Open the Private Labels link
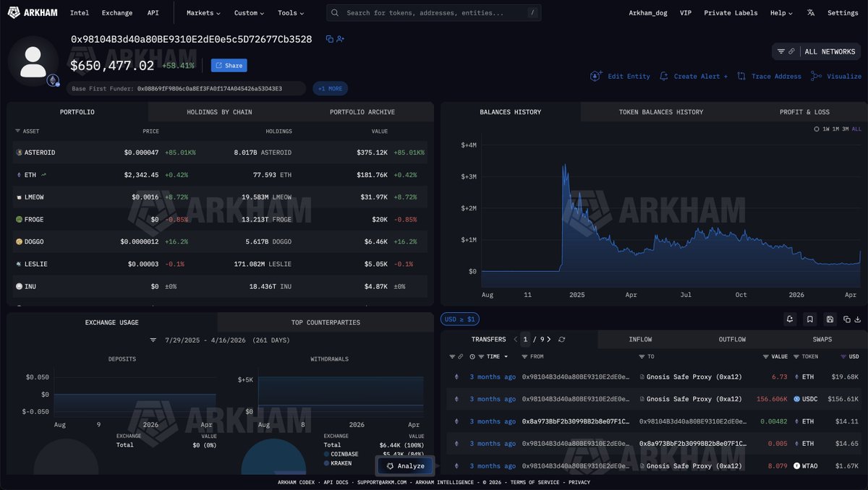Image resolution: width=868 pixels, height=490 pixels. (731, 13)
